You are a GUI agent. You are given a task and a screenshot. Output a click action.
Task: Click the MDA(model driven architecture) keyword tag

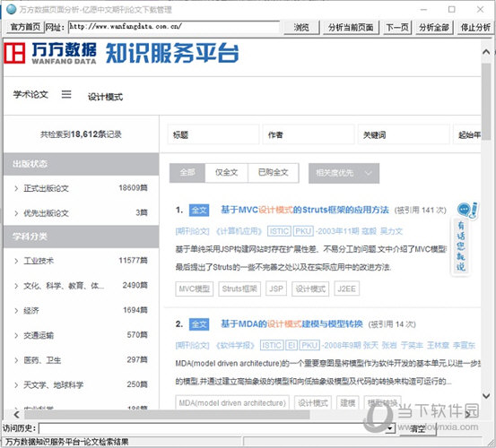coord(232,403)
